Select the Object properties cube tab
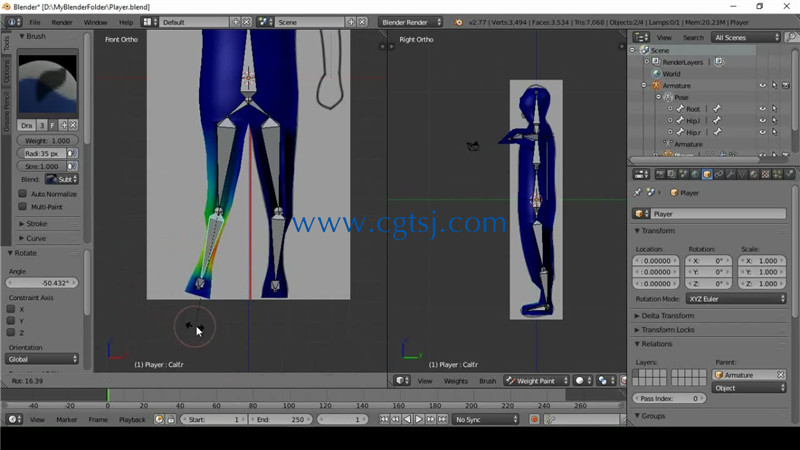 707,174
